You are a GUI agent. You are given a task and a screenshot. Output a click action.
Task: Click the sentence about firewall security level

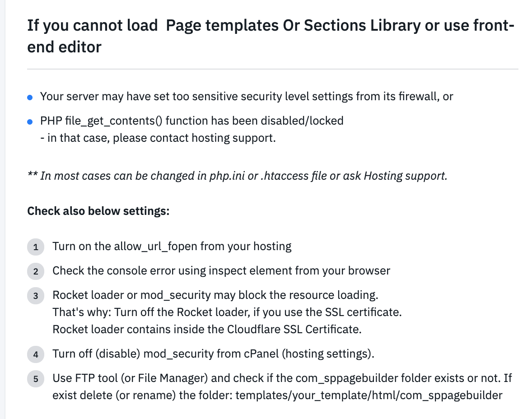click(246, 96)
